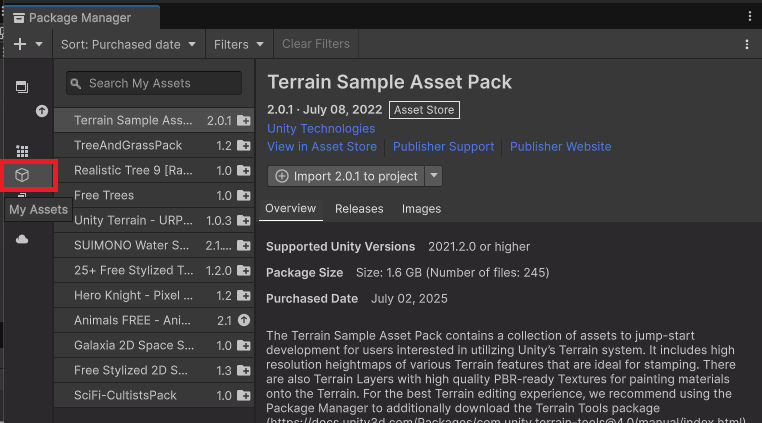Click the package size 1.6 GB text
The width and height of the screenshot is (762, 423).
(x=452, y=273)
